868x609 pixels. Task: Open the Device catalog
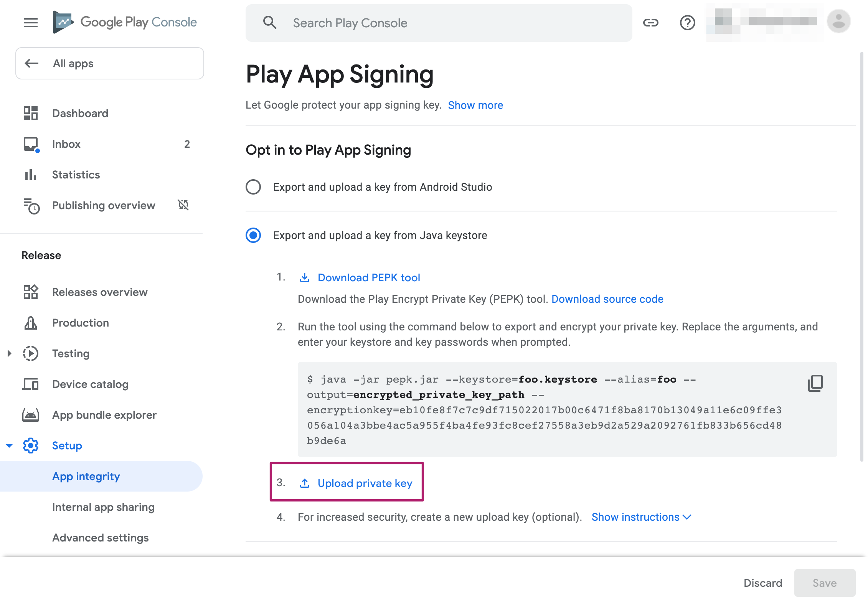(x=90, y=384)
